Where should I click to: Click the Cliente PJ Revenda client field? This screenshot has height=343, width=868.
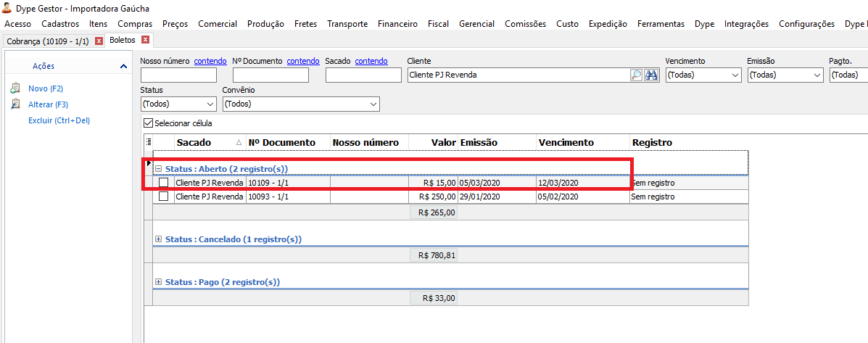click(x=518, y=75)
